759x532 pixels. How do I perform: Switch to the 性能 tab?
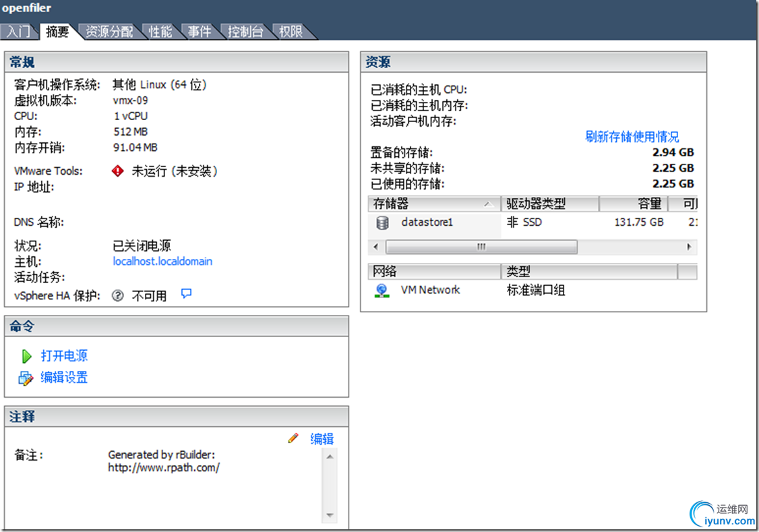(160, 31)
